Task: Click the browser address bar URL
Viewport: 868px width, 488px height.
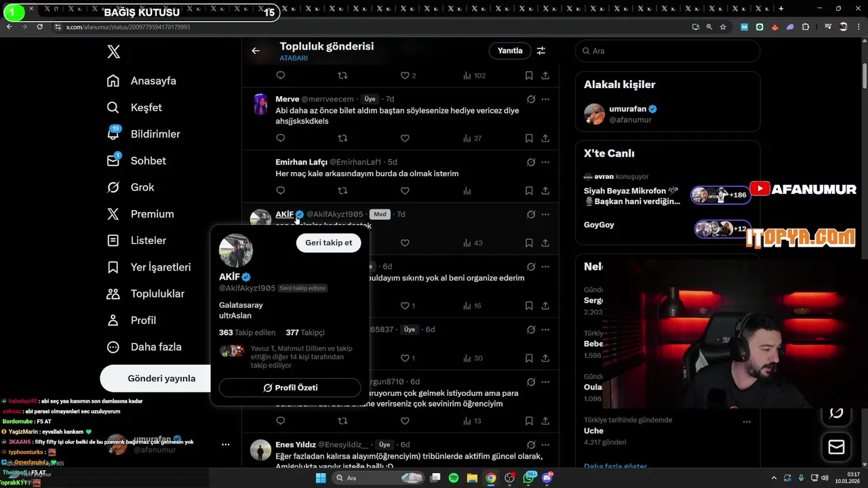Action: coord(128,27)
